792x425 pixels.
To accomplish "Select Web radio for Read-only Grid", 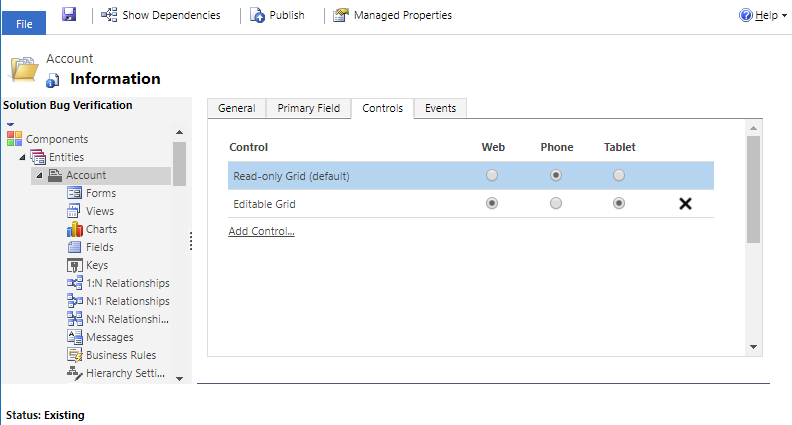I will click(492, 176).
